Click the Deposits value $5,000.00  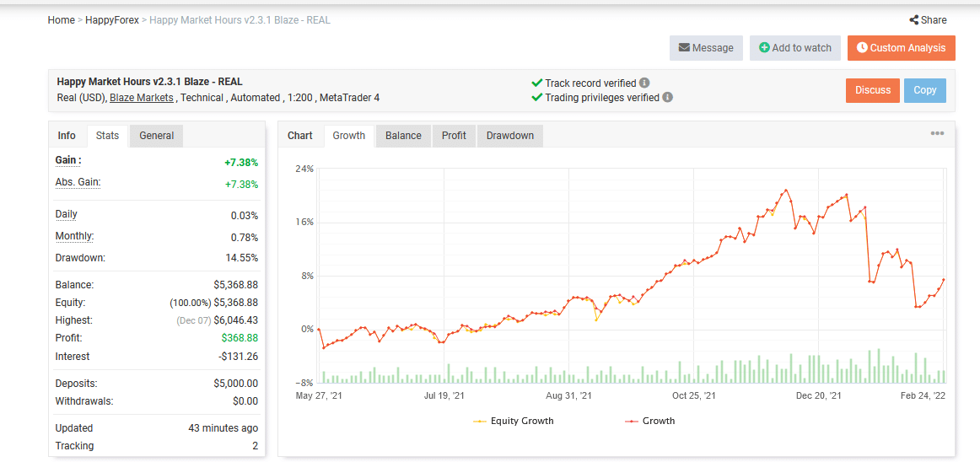click(x=235, y=384)
